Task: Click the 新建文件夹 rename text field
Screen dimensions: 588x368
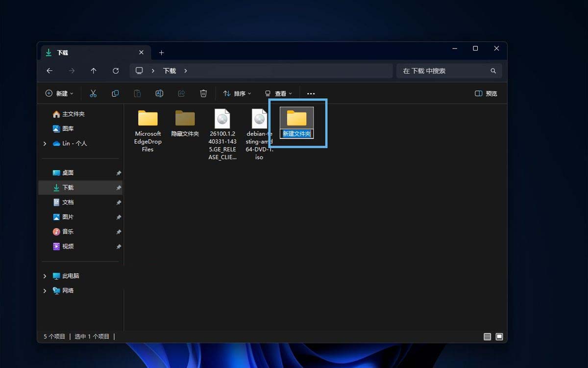Action: click(297, 133)
